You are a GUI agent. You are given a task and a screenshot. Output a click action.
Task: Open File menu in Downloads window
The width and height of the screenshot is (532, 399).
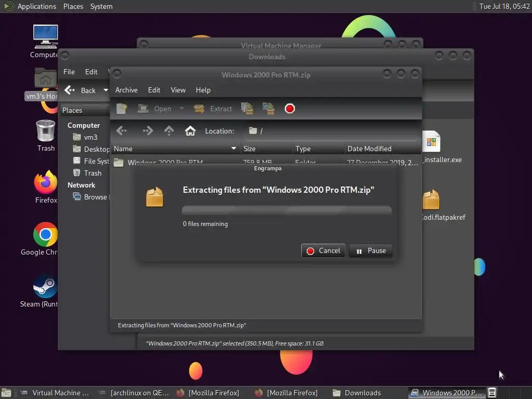click(x=69, y=72)
